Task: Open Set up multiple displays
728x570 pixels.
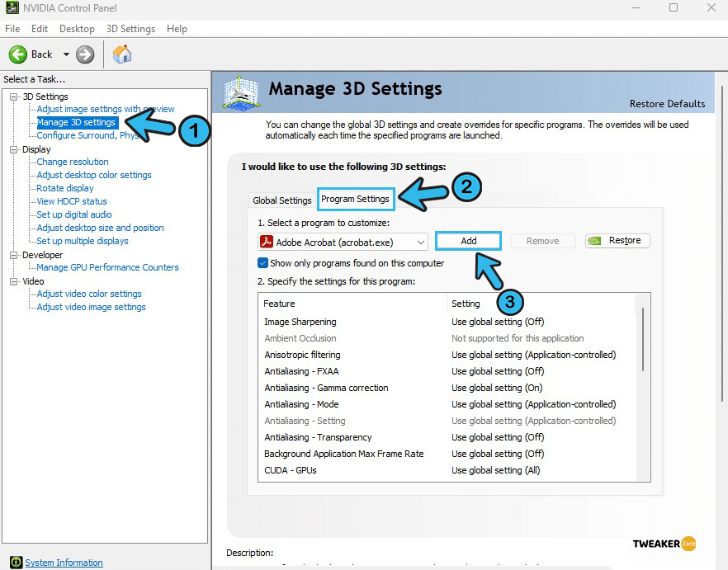Action: click(x=83, y=241)
